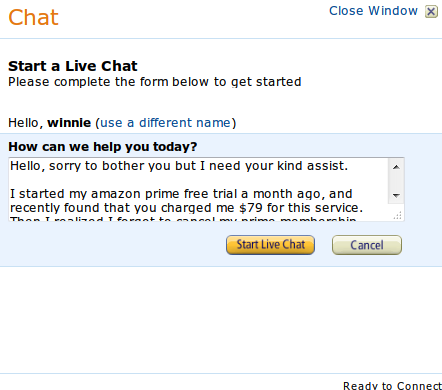Click the line mentioning the $79 charge
The image size is (442, 390).
click(186, 208)
